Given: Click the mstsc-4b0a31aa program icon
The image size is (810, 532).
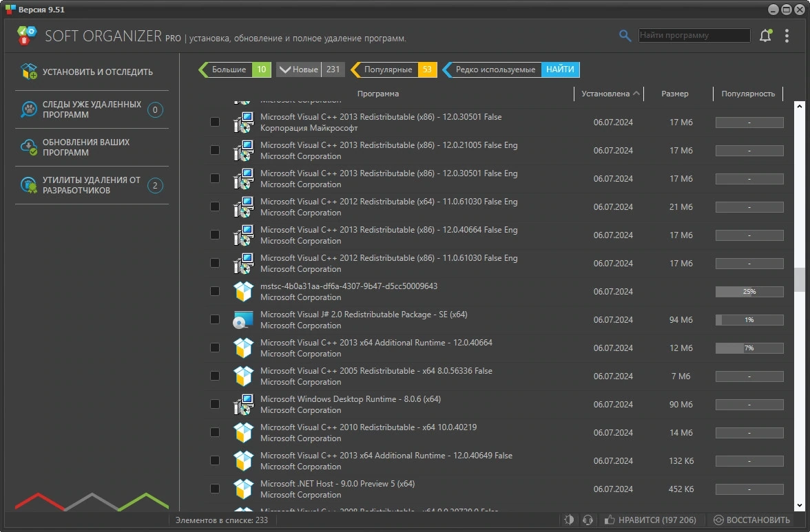Looking at the screenshot, I should click(x=243, y=291).
